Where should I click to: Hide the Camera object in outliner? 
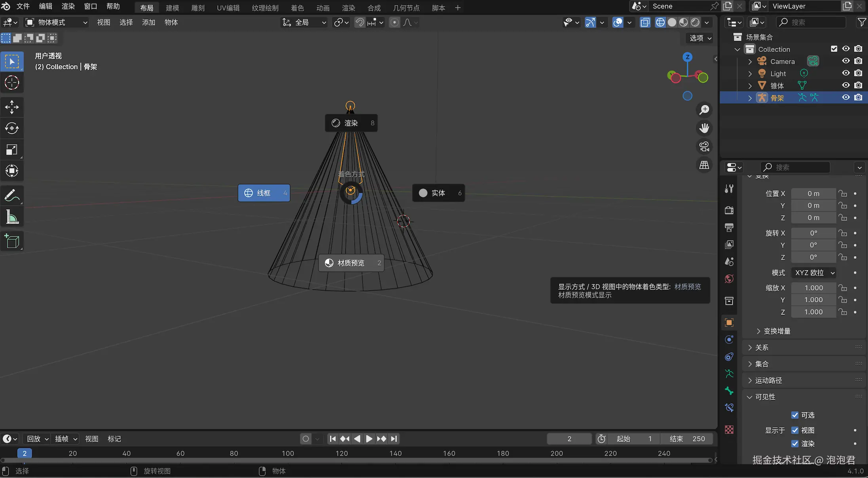[845, 61]
